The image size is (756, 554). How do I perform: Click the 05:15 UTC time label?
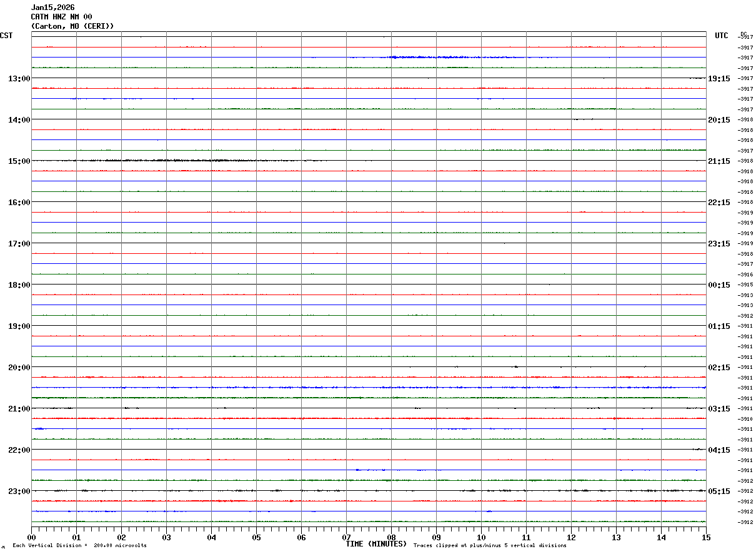pyautogui.click(x=719, y=491)
